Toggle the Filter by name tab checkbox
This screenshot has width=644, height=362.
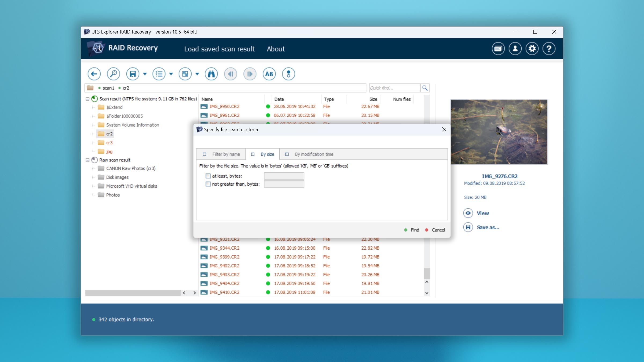tap(204, 154)
